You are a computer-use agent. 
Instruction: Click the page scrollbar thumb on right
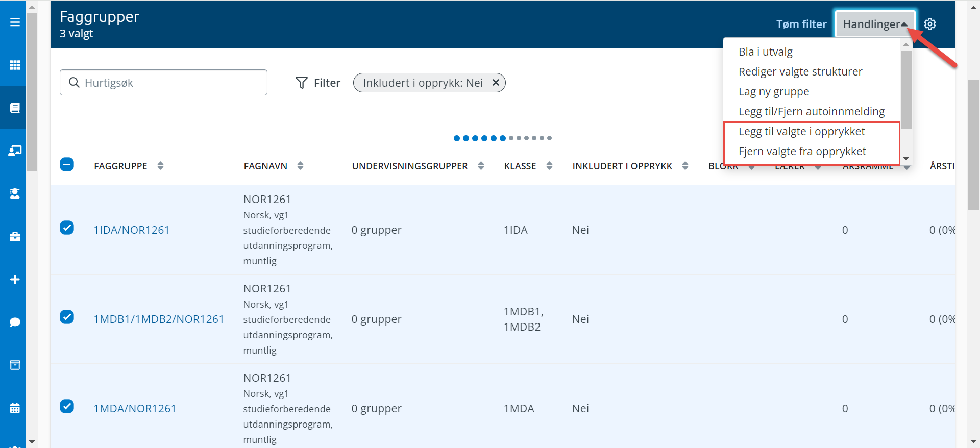(x=973, y=145)
